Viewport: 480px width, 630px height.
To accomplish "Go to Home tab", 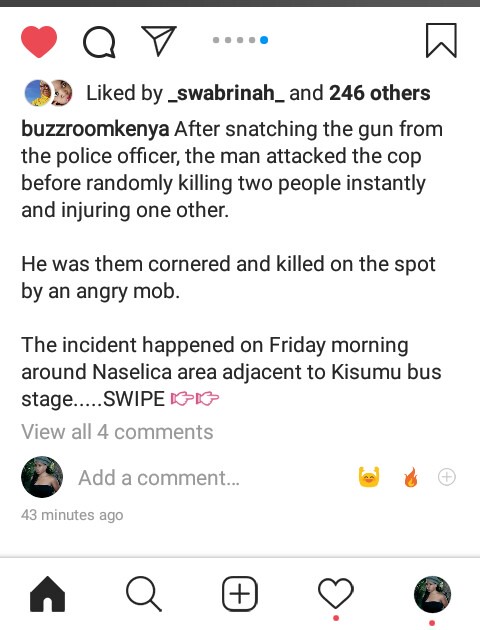I will coord(47,594).
